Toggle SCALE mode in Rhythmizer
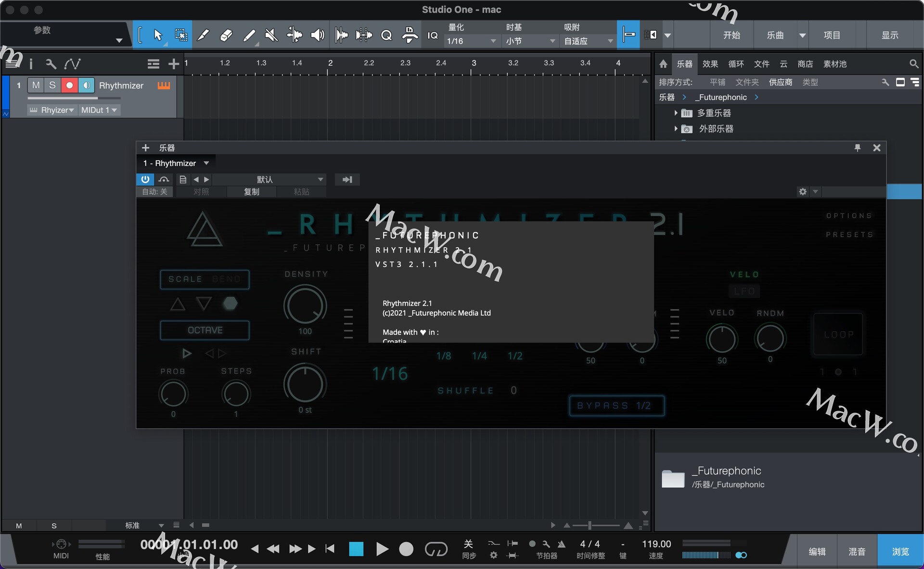Image resolution: width=924 pixels, height=569 pixels. 185,279
